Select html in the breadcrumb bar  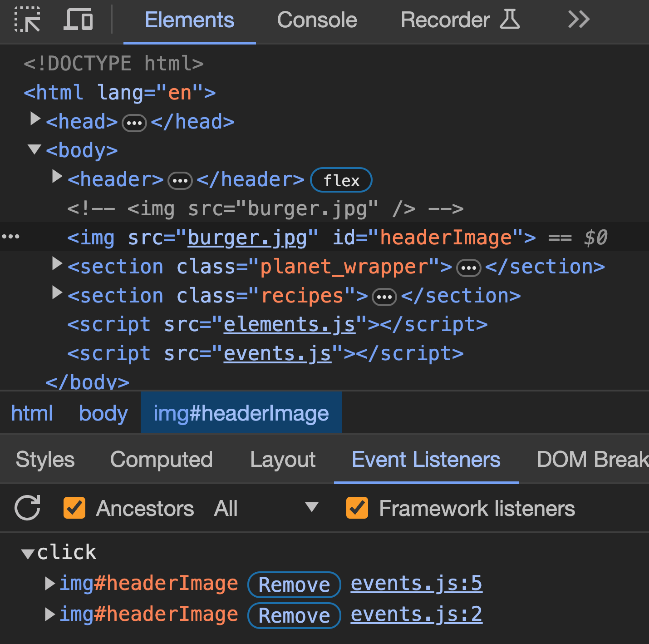point(32,413)
